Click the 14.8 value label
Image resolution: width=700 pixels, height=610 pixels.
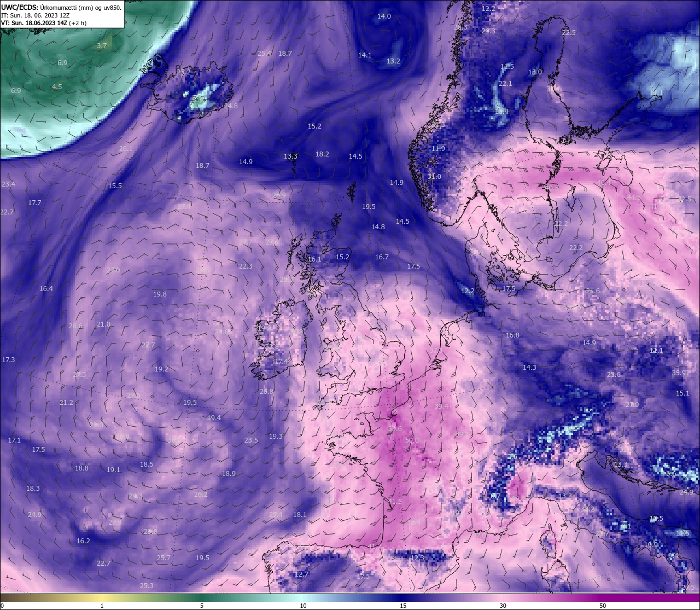[378, 227]
